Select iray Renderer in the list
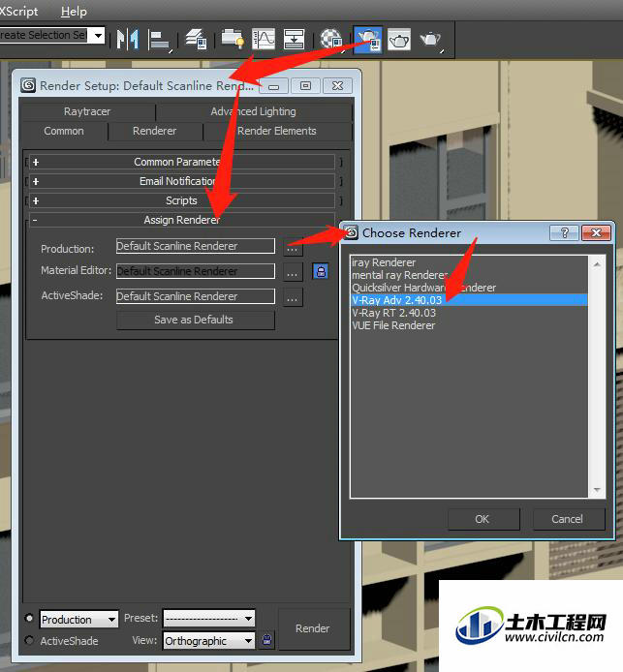 click(469, 262)
